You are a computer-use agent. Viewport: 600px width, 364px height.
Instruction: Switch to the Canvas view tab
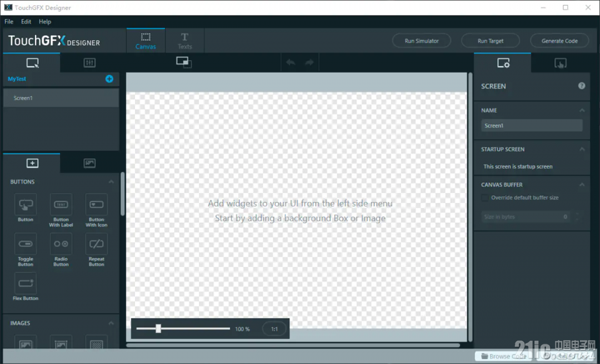click(x=146, y=41)
